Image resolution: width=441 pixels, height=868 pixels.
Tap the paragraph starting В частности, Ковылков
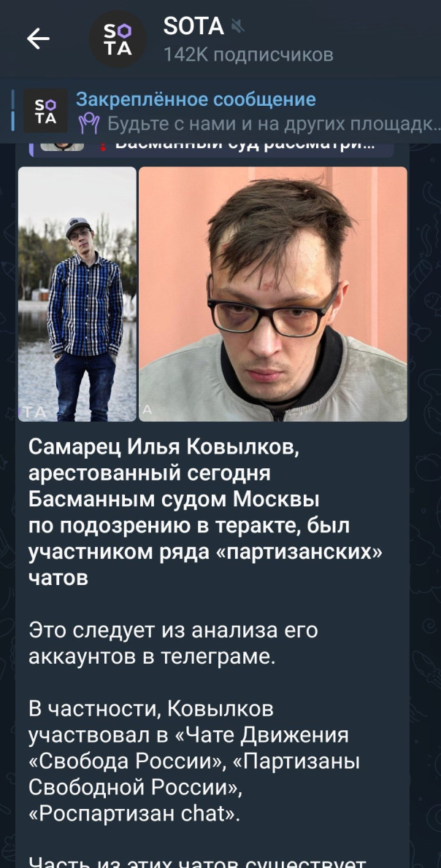click(194, 761)
